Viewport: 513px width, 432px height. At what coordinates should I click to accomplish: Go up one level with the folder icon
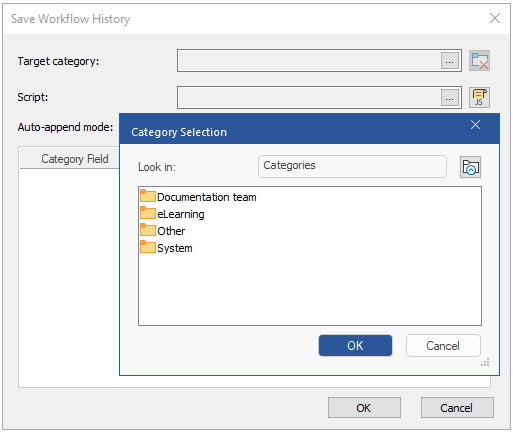pos(470,167)
